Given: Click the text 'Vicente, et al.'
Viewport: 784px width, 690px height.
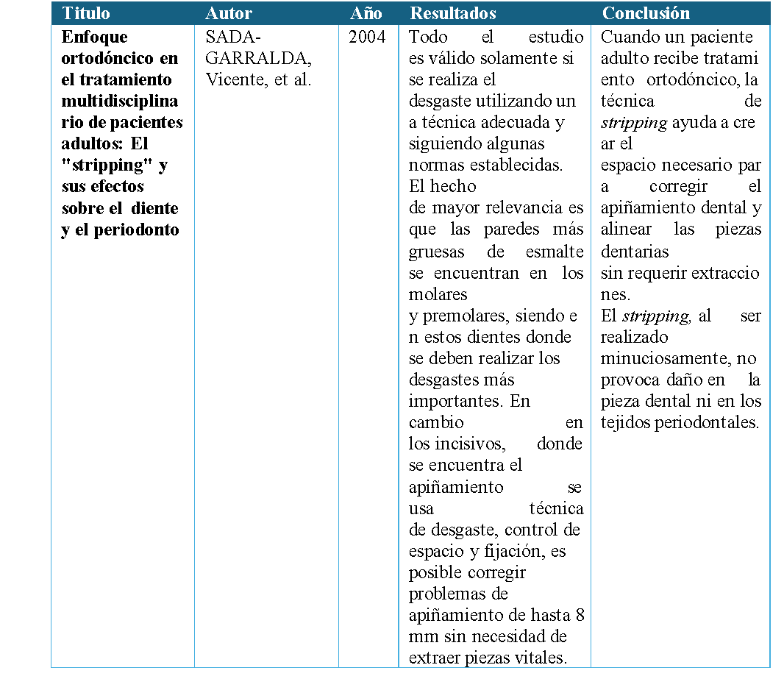Looking at the screenshot, I should tap(258, 79).
